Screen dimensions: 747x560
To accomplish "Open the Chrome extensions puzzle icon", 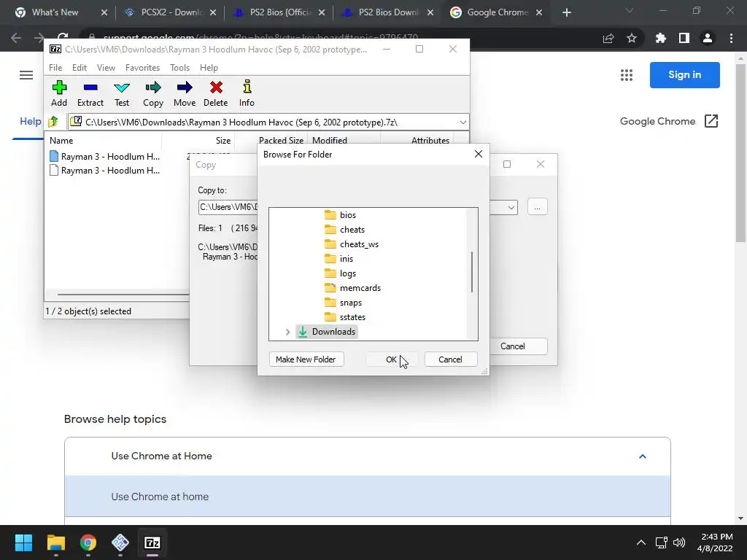I will click(660, 38).
